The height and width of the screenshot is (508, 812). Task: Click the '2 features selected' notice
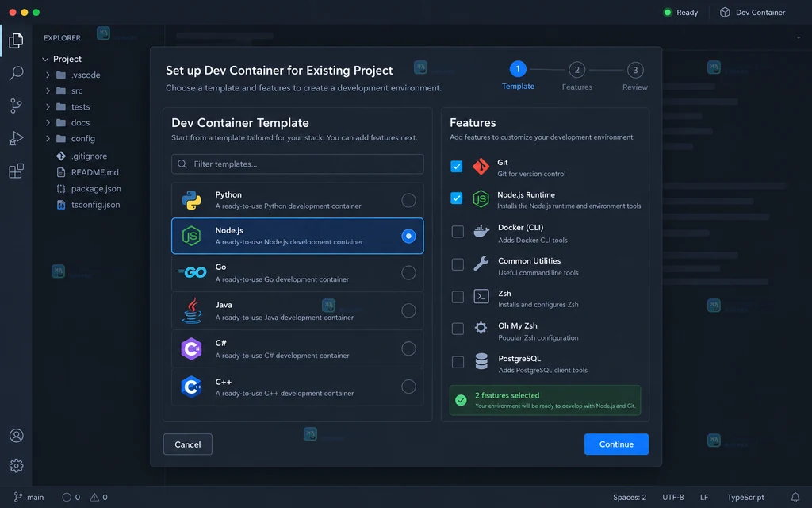coord(545,400)
